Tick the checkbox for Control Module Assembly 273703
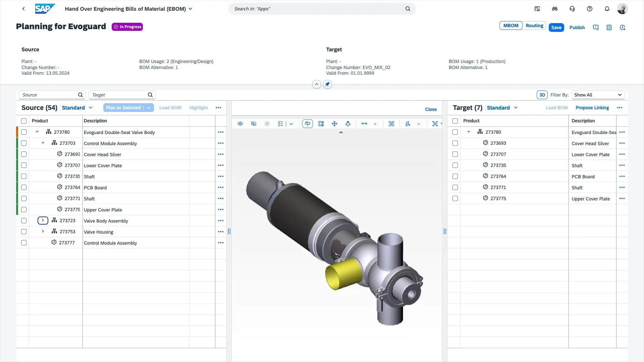Viewport: 644px width, 362px height. coord(23,143)
